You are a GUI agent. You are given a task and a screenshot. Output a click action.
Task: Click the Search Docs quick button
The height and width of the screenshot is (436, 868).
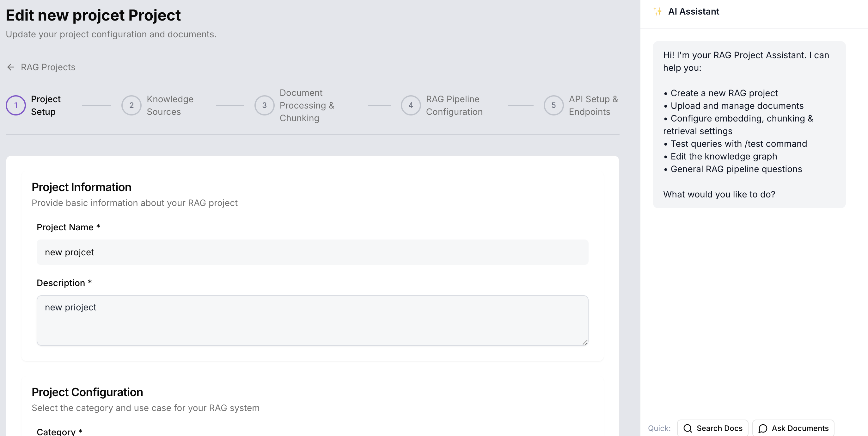coord(713,428)
